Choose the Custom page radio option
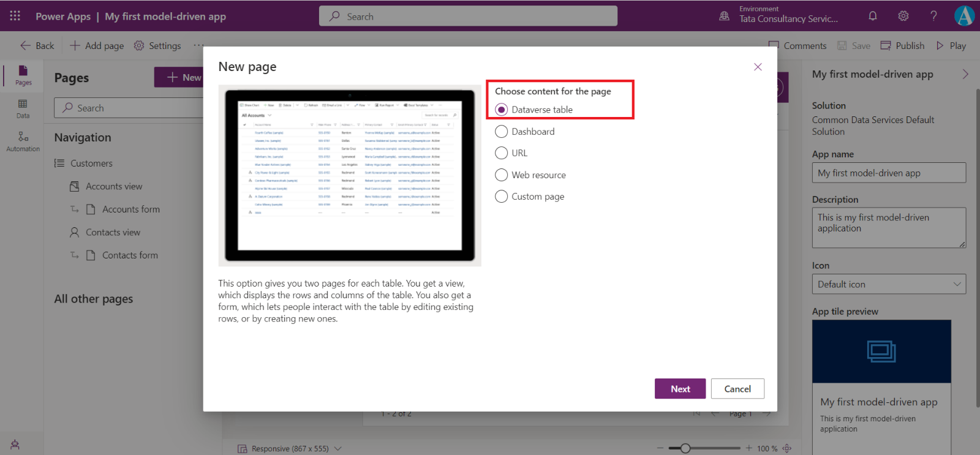 (x=502, y=197)
